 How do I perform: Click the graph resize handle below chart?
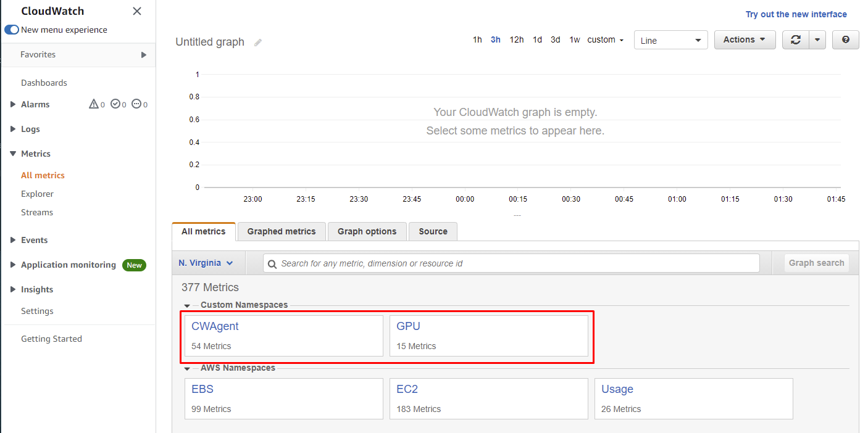tap(517, 215)
